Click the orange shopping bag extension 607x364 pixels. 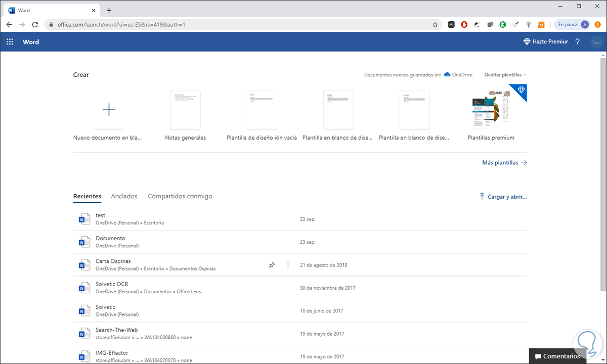[541, 24]
